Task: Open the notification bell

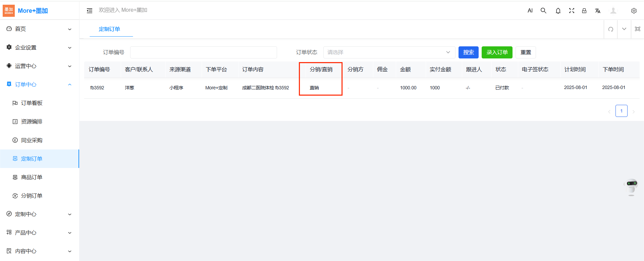Action: 558,11
